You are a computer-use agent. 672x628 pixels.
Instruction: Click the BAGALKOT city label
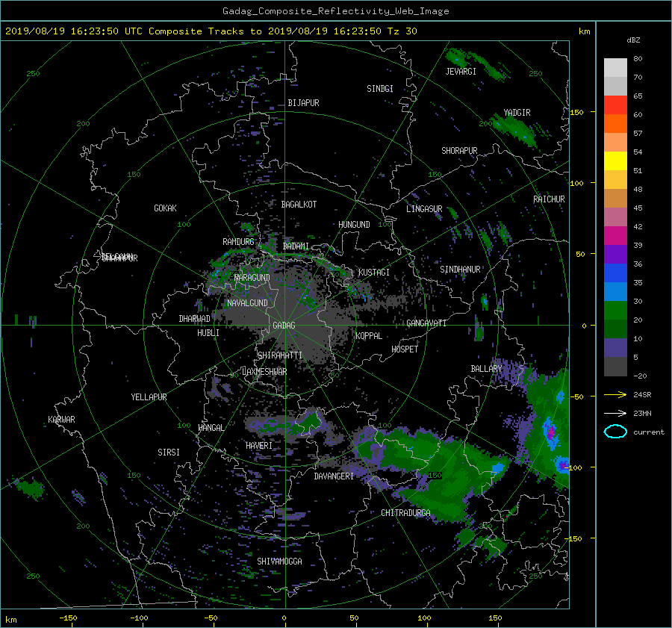299,205
